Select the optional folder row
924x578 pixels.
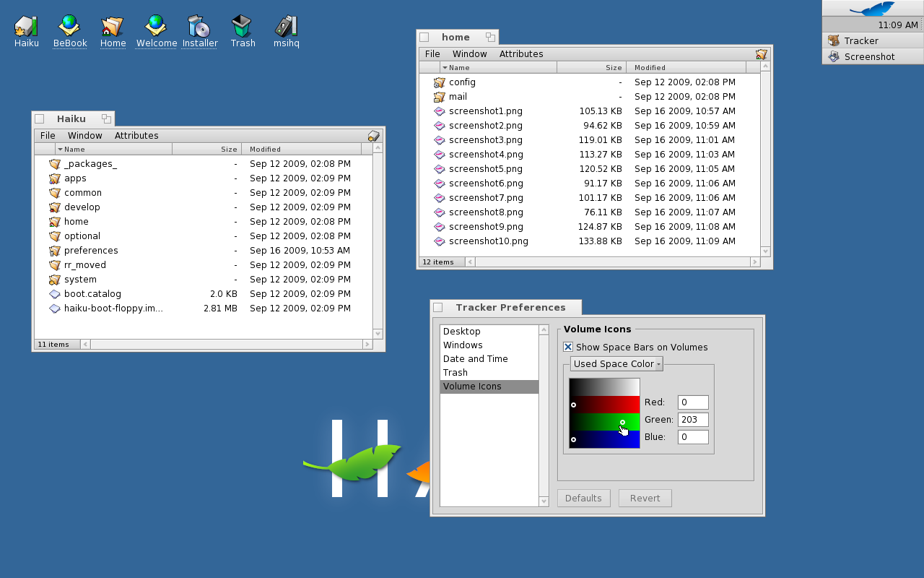click(x=203, y=236)
